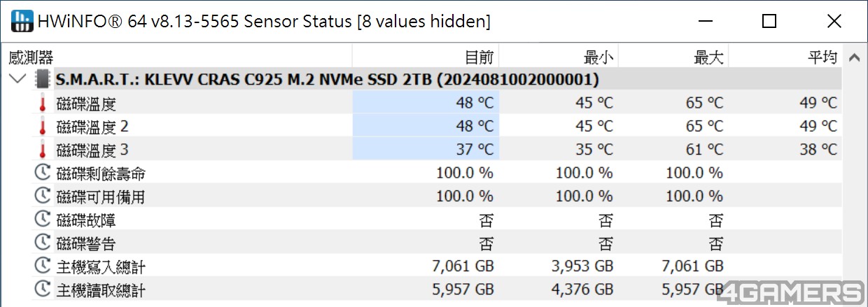
Task: Click the 目前 column header
Action: [479, 57]
